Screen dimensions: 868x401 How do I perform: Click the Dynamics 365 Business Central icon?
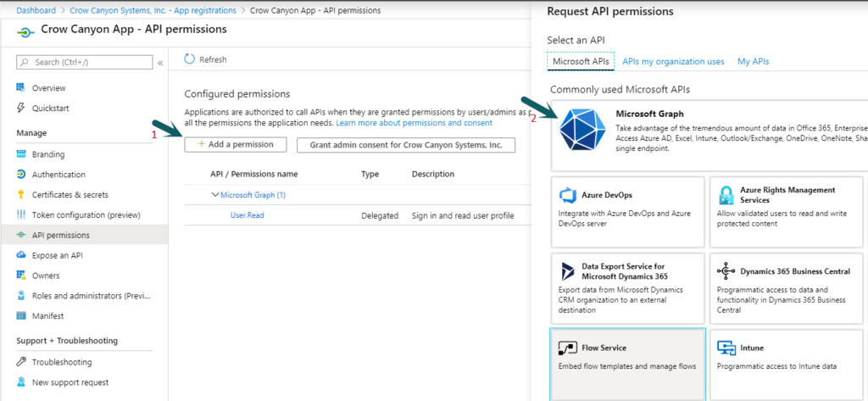tap(726, 271)
